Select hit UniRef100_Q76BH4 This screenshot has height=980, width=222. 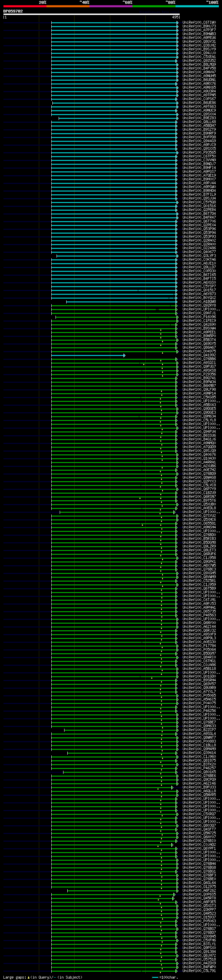(x=199, y=864)
